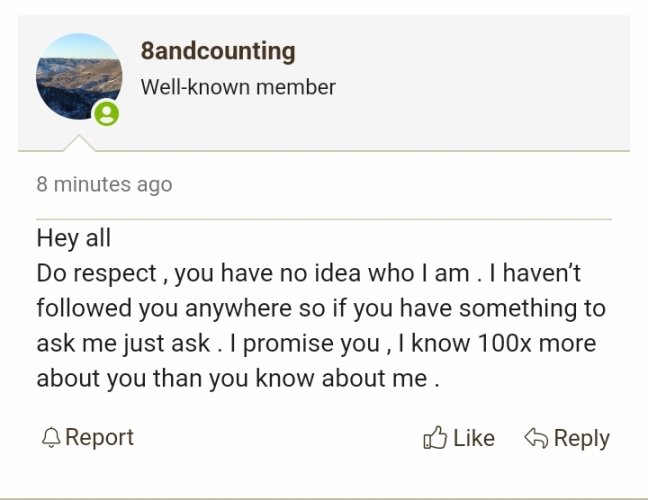This screenshot has width=648, height=500.
Task: Click the Well-known member title
Action: click(x=238, y=87)
